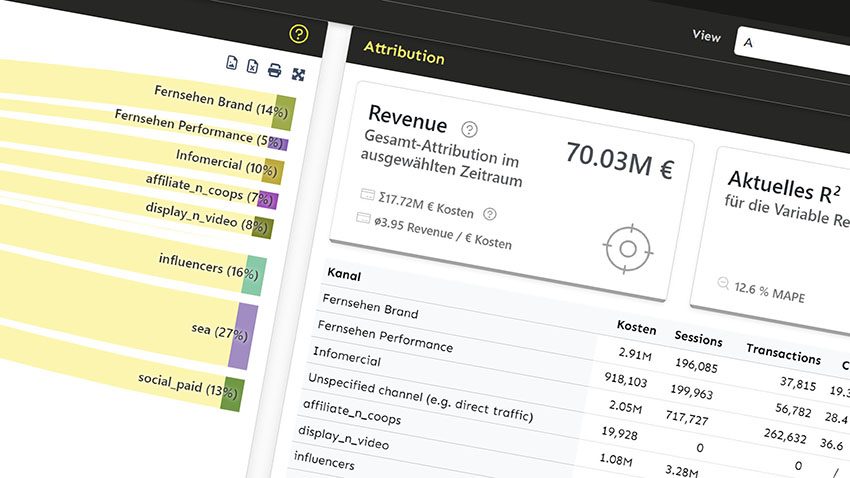This screenshot has height=478, width=850.
Task: Open the View selection field
Action: (790, 43)
